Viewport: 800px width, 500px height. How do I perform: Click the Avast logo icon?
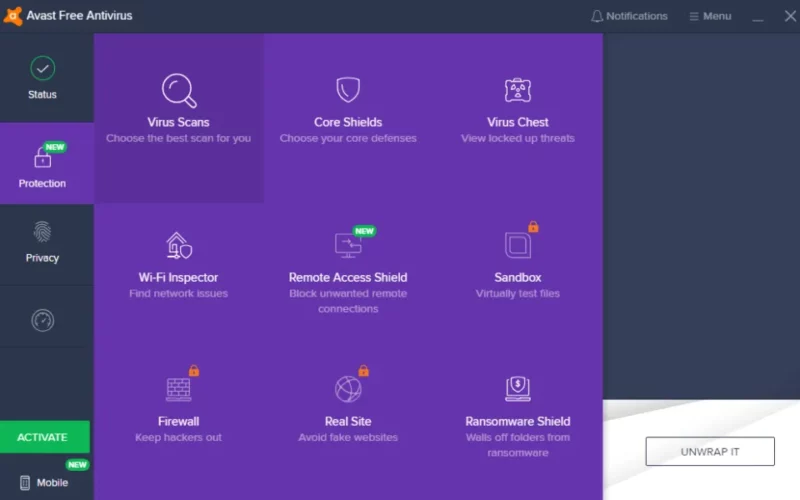12,16
